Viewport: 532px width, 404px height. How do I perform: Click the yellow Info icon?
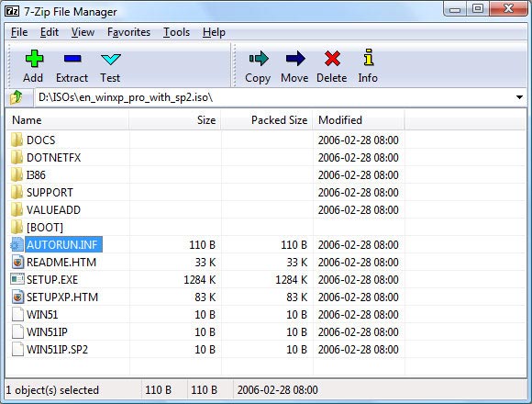click(x=369, y=57)
